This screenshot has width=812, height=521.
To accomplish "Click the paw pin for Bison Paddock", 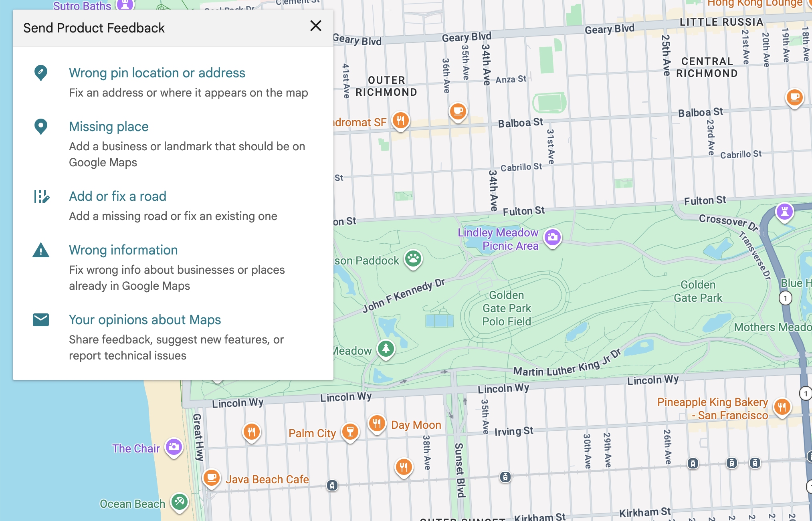I will point(413,259).
